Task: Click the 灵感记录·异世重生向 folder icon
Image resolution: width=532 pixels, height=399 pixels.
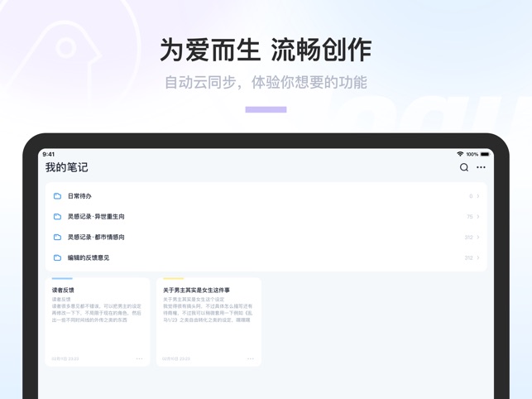Action: click(x=57, y=217)
